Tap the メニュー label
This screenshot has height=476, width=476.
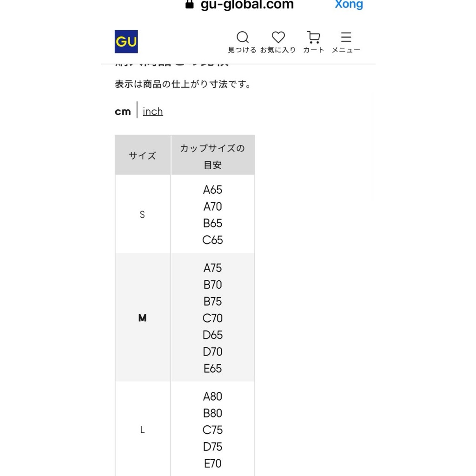click(x=346, y=50)
